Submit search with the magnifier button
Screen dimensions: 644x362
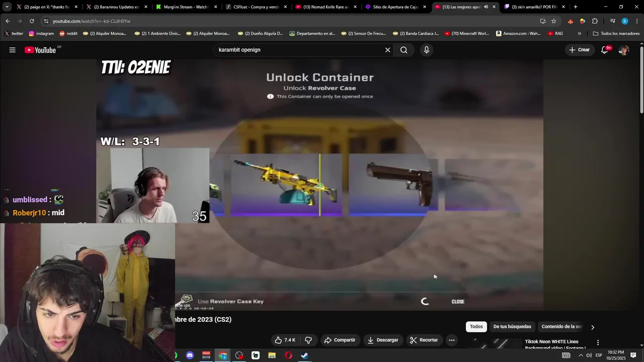click(x=404, y=50)
